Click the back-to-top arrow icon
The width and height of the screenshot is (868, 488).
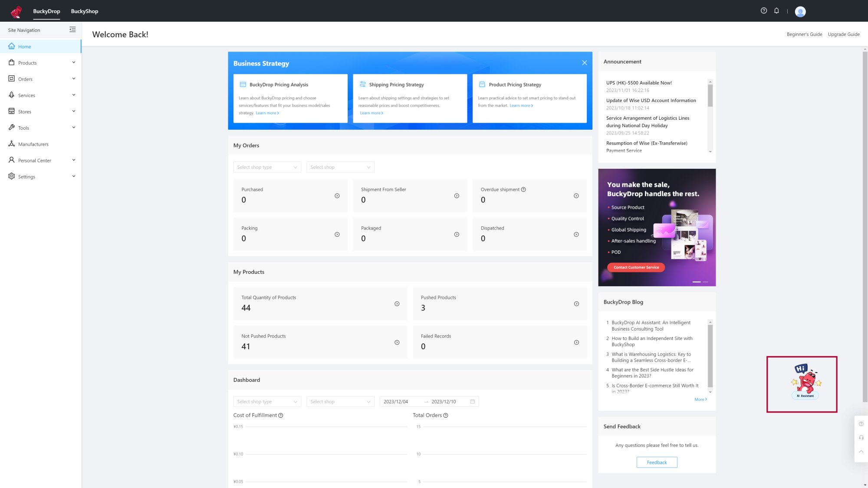click(x=861, y=452)
